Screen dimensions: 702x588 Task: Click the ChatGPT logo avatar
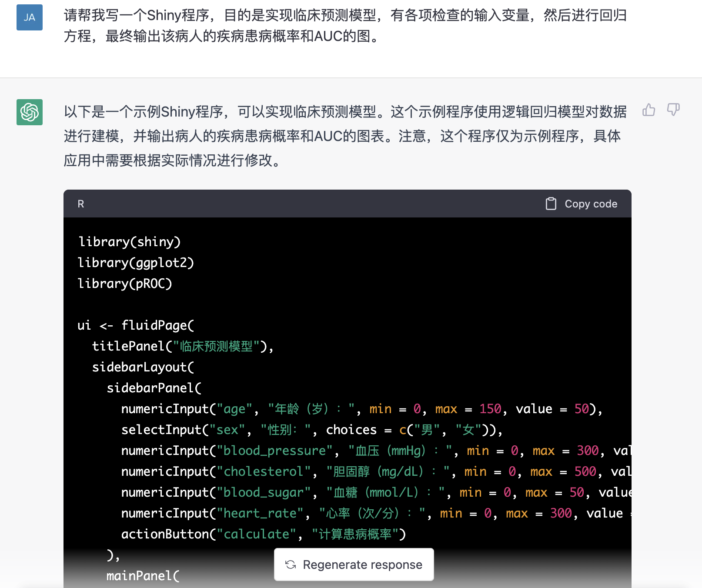tap(29, 112)
